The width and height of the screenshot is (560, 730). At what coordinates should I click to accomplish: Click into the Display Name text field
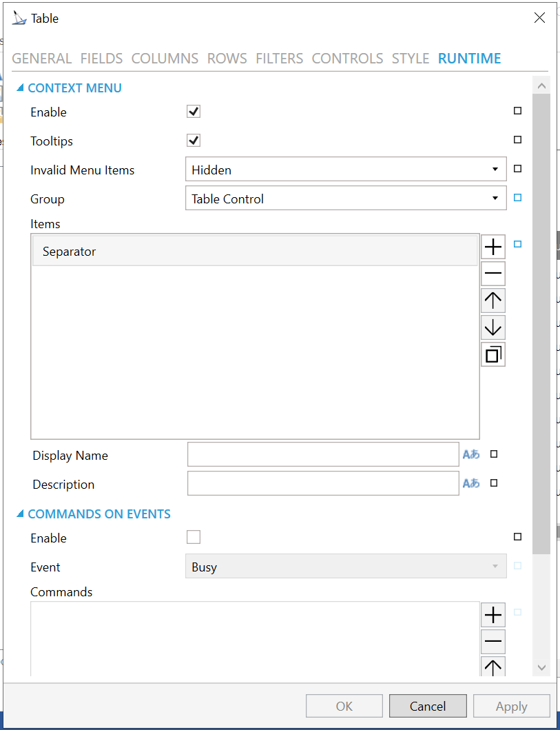322,455
